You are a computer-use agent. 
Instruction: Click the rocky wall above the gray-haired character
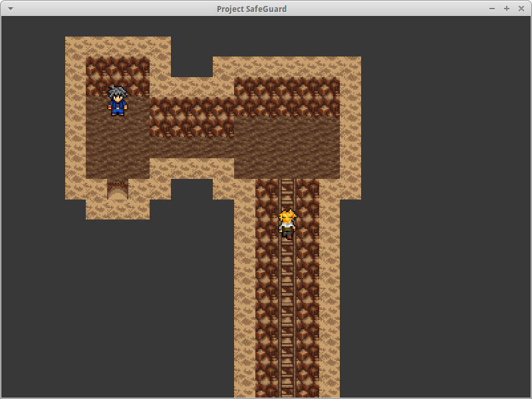118,70
